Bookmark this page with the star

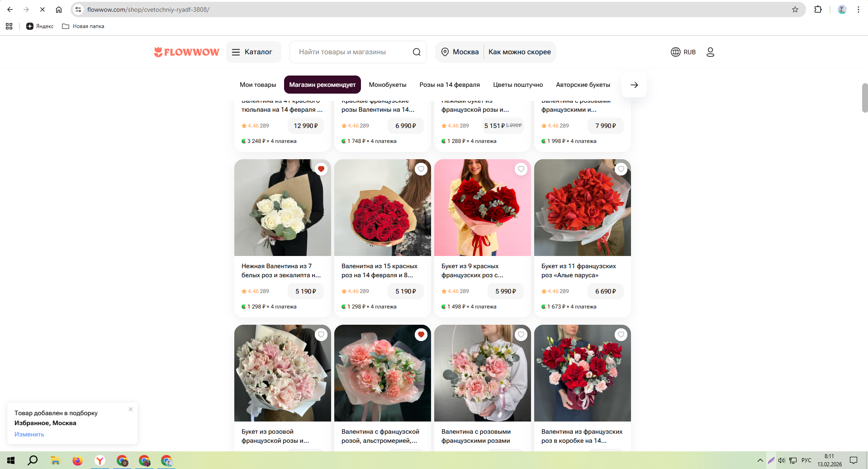point(795,9)
